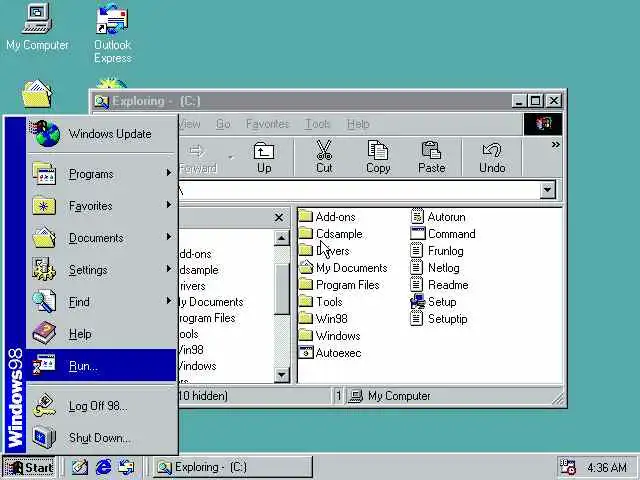Open the Explorer Favorites menu in menu bar

(x=267, y=124)
